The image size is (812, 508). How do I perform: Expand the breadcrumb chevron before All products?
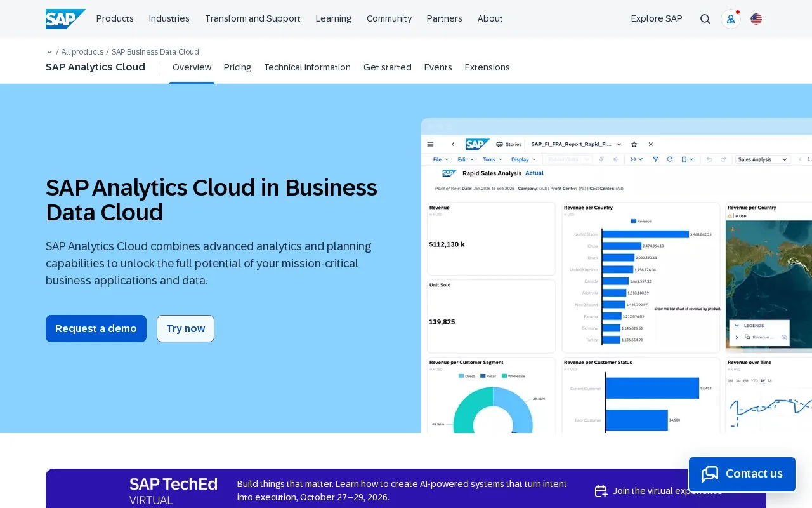(x=49, y=52)
